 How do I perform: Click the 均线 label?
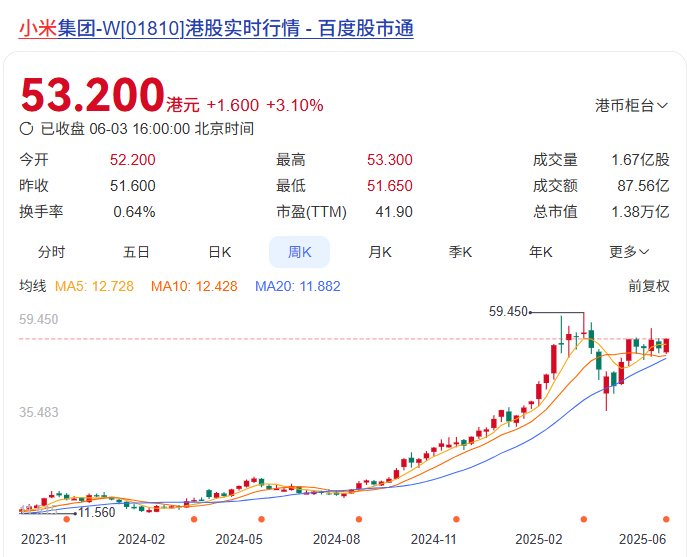33,286
